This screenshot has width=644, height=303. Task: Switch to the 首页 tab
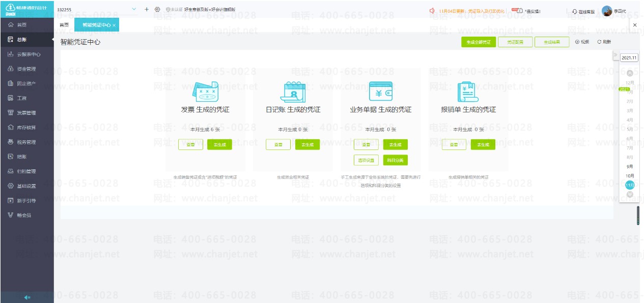click(x=64, y=24)
